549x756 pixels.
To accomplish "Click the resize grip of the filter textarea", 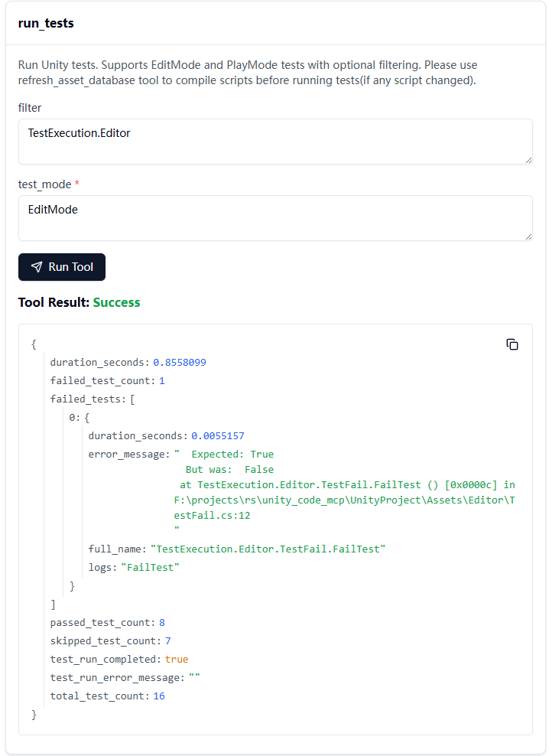I will [x=528, y=159].
